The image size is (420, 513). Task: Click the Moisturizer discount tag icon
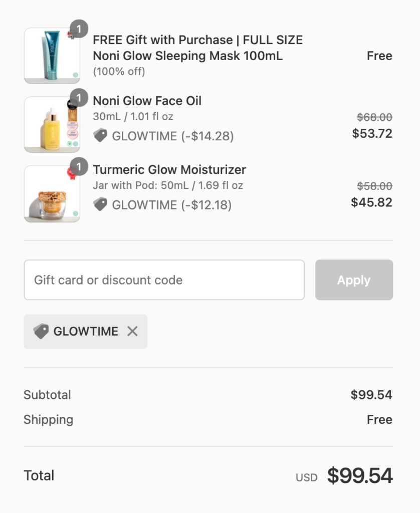click(x=100, y=204)
